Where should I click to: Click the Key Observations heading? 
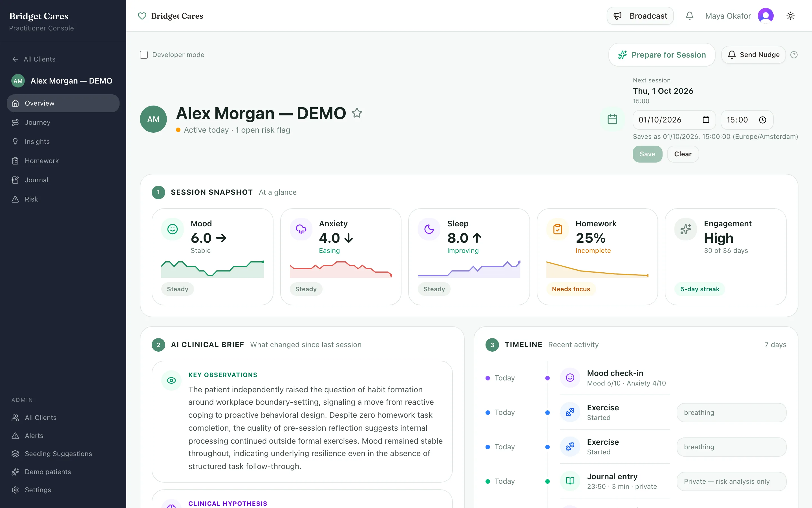(223, 375)
